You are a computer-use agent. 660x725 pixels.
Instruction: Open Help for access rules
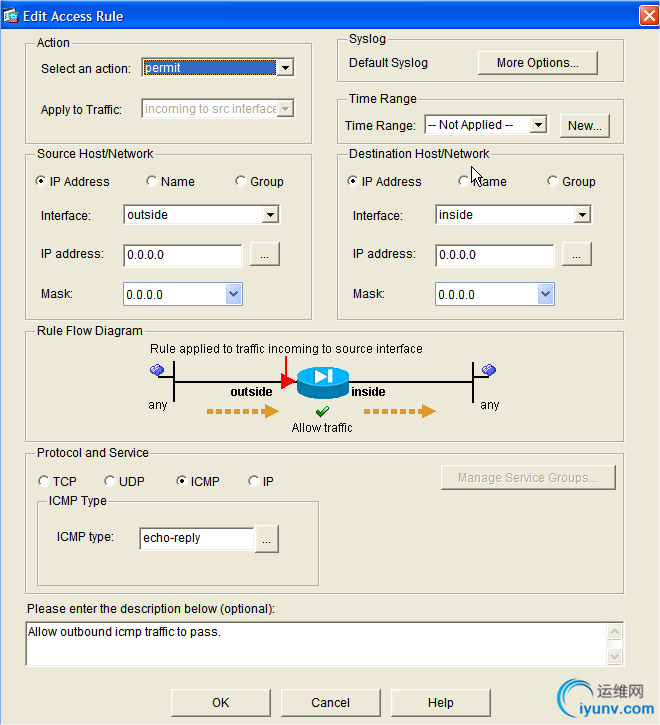(x=440, y=703)
